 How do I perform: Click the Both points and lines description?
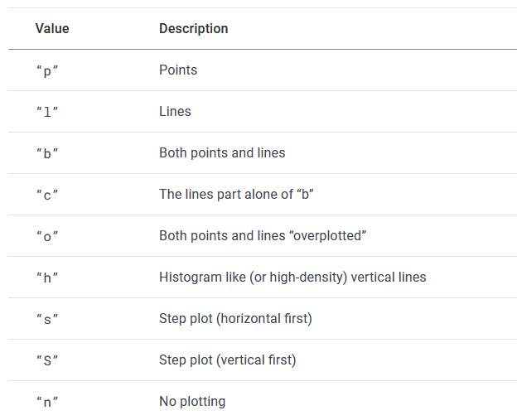point(222,153)
